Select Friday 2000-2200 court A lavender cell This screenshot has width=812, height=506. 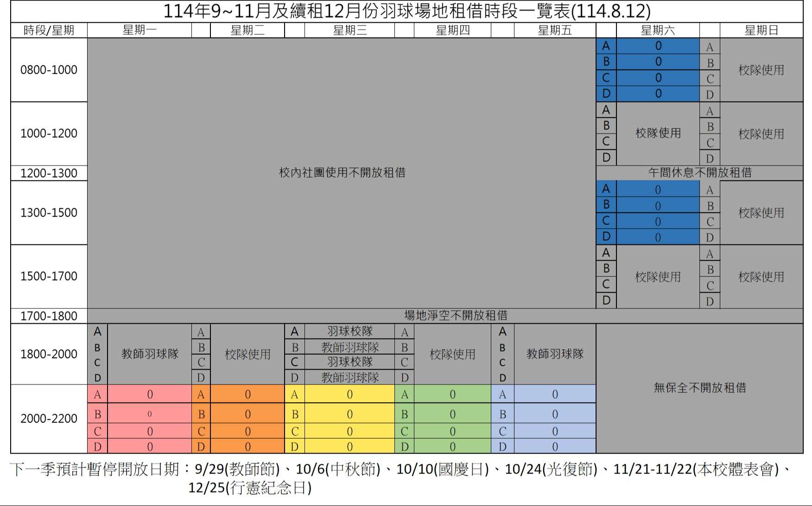pyautogui.click(x=555, y=394)
